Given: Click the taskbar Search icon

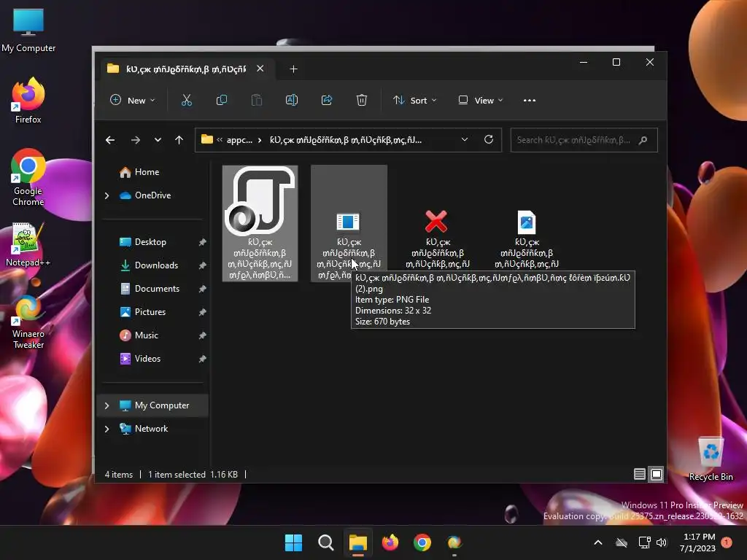Looking at the screenshot, I should pyautogui.click(x=326, y=542).
